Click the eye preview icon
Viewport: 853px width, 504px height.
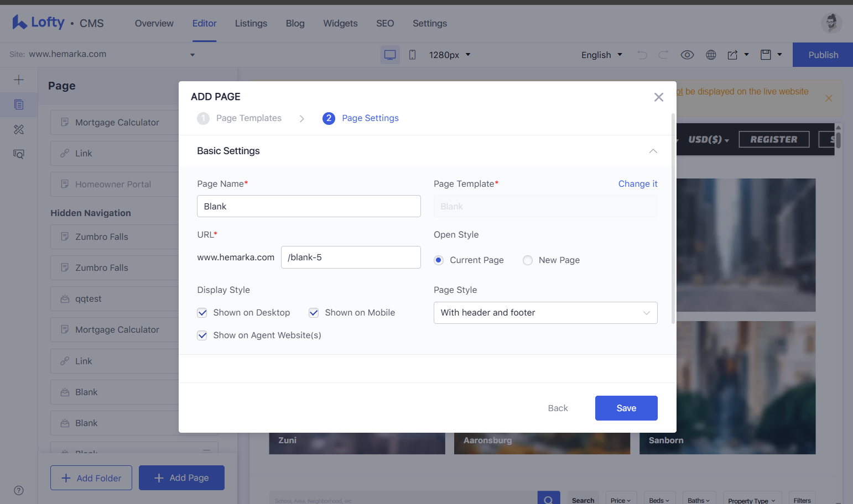pos(687,55)
